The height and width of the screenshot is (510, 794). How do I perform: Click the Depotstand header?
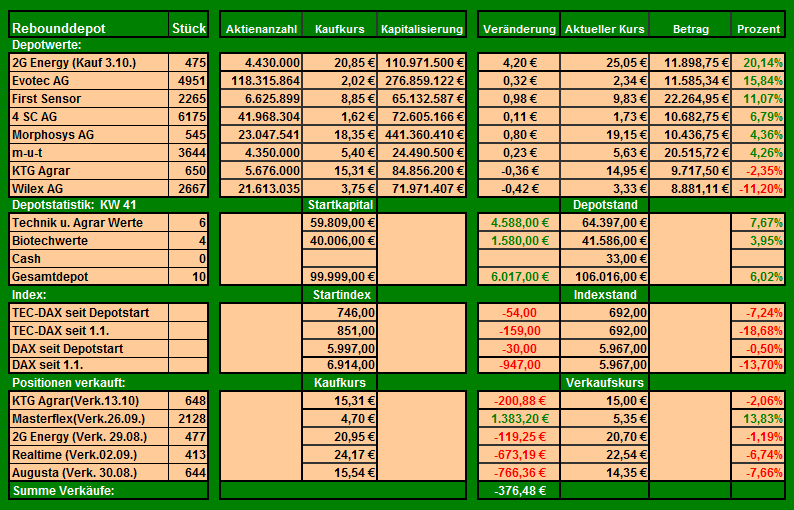tap(605, 205)
